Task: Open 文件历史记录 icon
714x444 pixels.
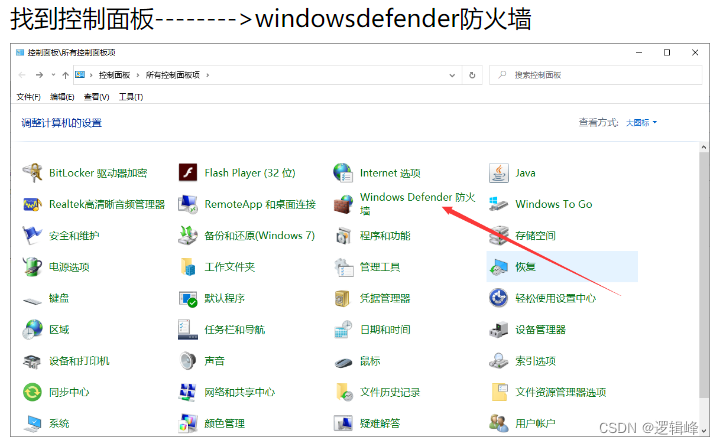Action: [x=344, y=392]
